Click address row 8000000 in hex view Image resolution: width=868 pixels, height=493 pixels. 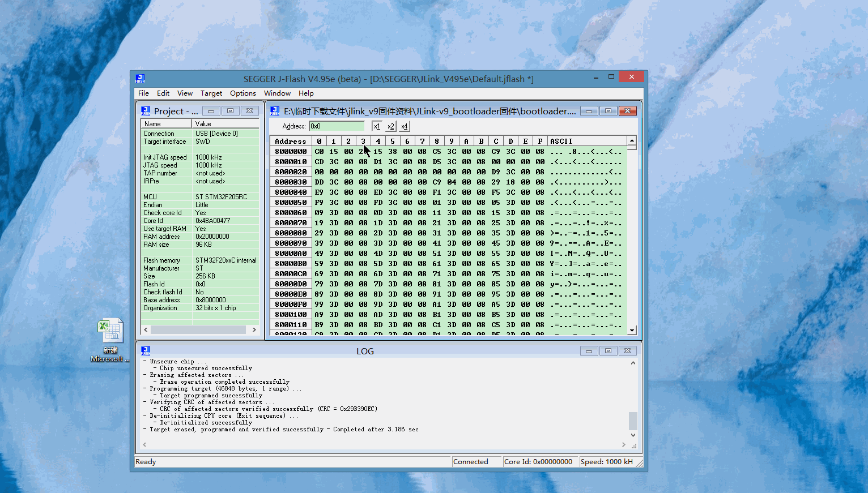pyautogui.click(x=291, y=151)
